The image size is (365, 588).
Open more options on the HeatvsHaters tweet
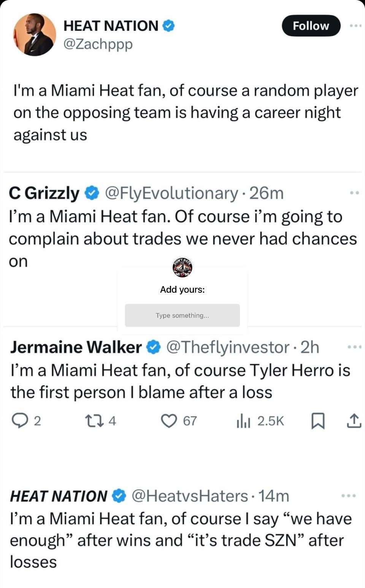[349, 496]
